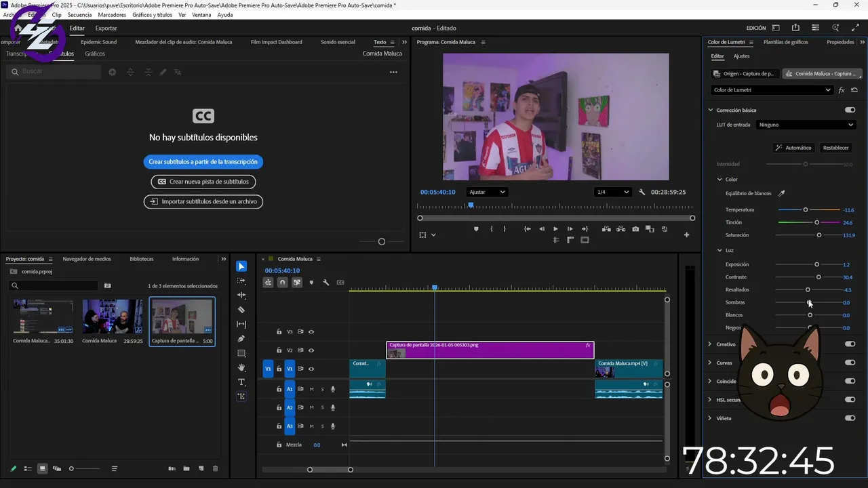Open the LUT de entrada dropdown

click(806, 125)
